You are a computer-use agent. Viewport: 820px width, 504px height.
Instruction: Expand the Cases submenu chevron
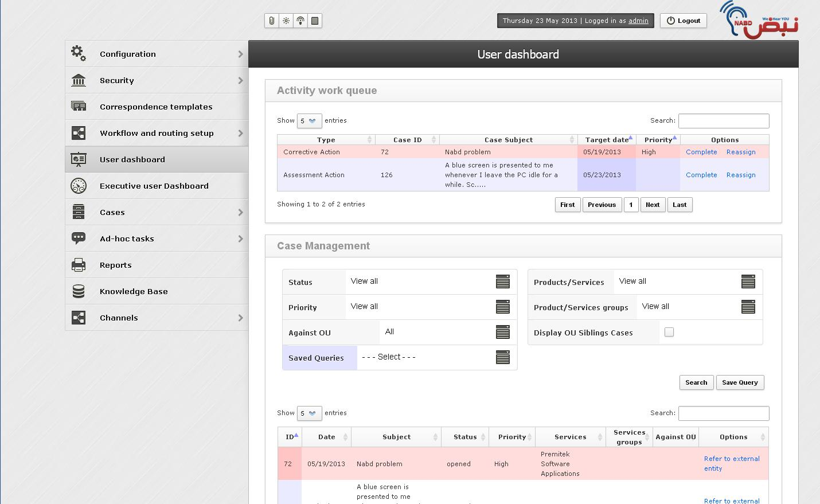pos(240,212)
